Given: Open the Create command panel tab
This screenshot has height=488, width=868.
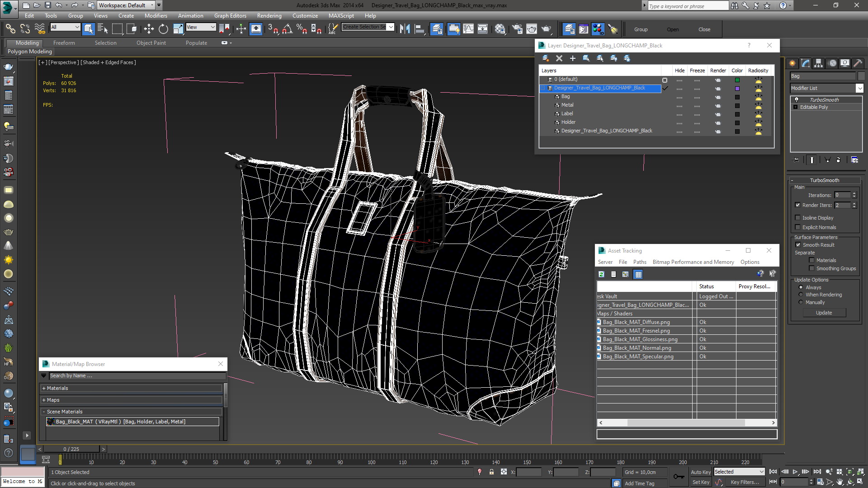Looking at the screenshot, I should [x=793, y=63].
